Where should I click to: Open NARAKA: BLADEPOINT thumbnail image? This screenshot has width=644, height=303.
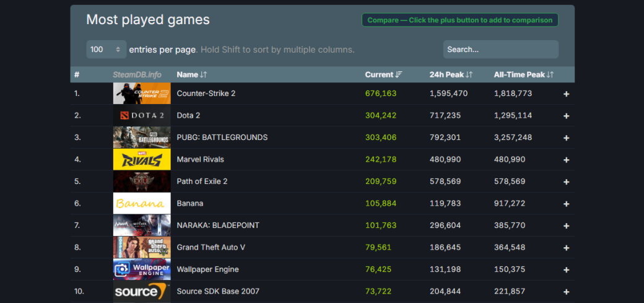click(x=142, y=226)
